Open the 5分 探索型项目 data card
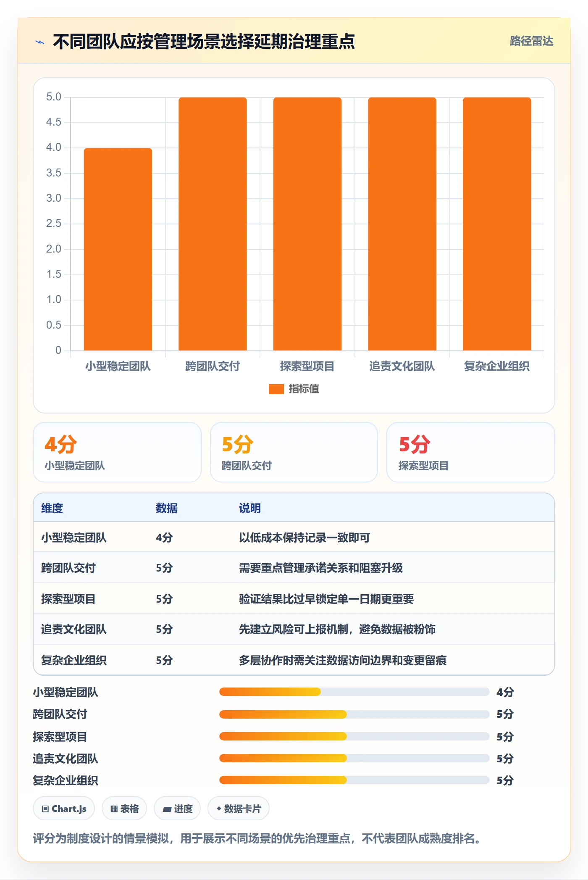This screenshot has width=588, height=880. click(x=471, y=452)
